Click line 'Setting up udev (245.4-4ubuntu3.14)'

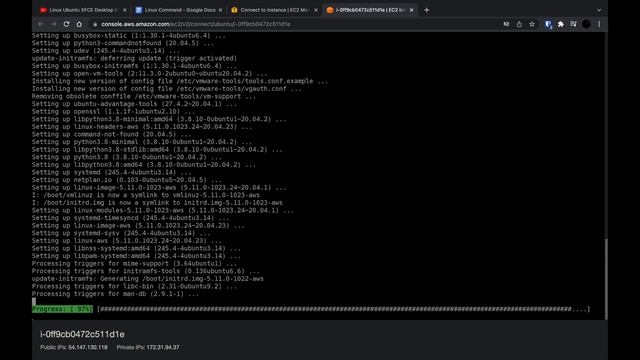pyautogui.click(x=106, y=51)
